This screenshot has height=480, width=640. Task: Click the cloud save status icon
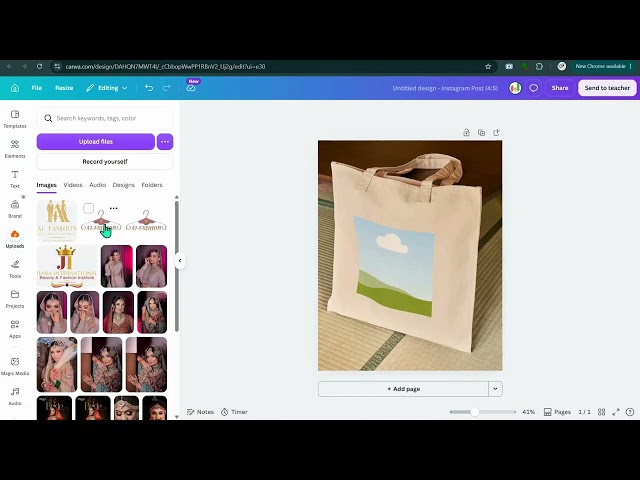[x=191, y=88]
